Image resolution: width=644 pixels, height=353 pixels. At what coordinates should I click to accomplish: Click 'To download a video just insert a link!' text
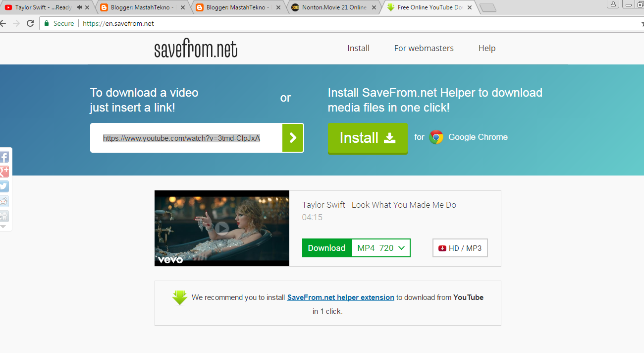point(144,100)
